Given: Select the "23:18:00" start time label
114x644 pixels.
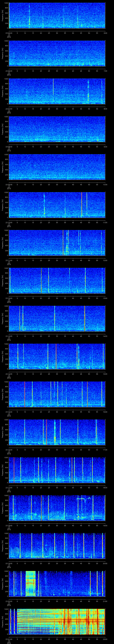Looking at the screenshot, I should pyautogui.click(x=9, y=525).
